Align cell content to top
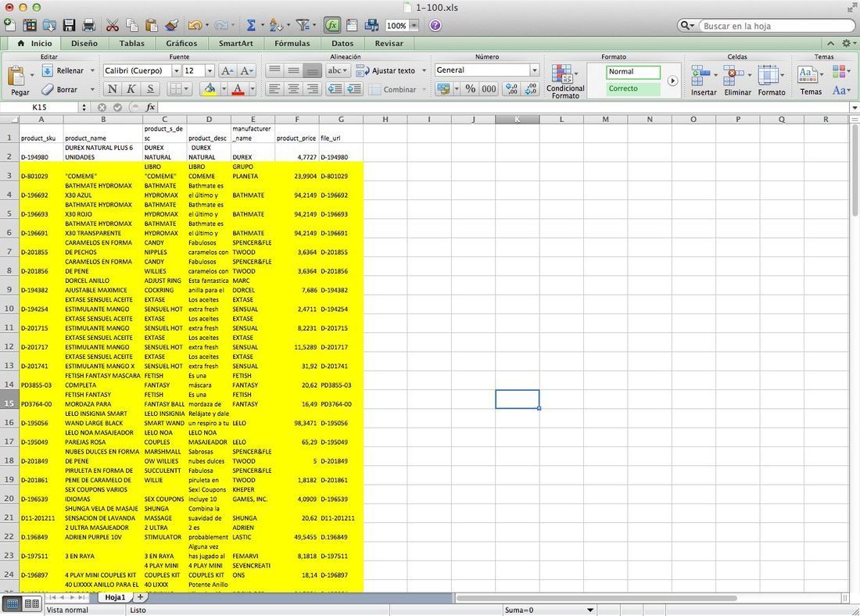The height and width of the screenshot is (616, 860). point(274,70)
